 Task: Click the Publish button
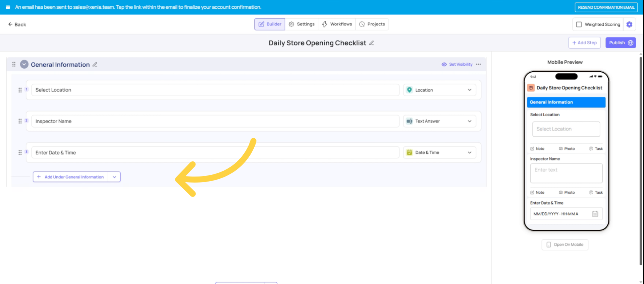click(x=620, y=43)
